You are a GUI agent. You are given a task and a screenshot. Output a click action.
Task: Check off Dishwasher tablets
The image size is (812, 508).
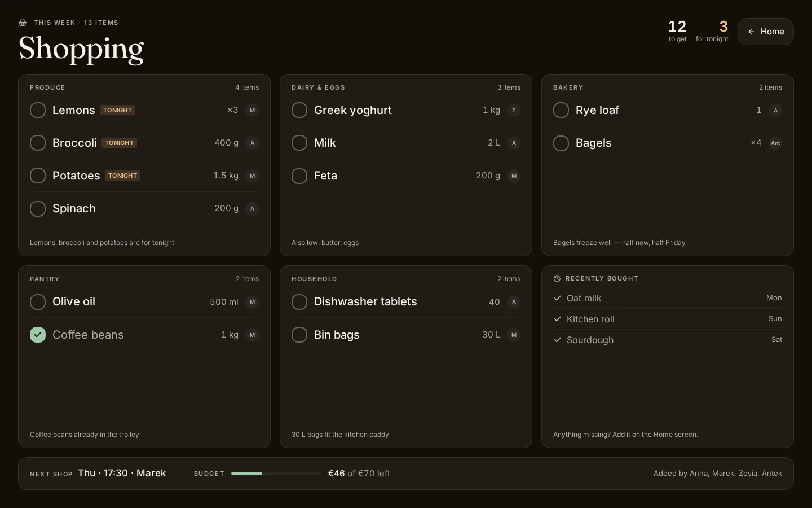point(299,302)
